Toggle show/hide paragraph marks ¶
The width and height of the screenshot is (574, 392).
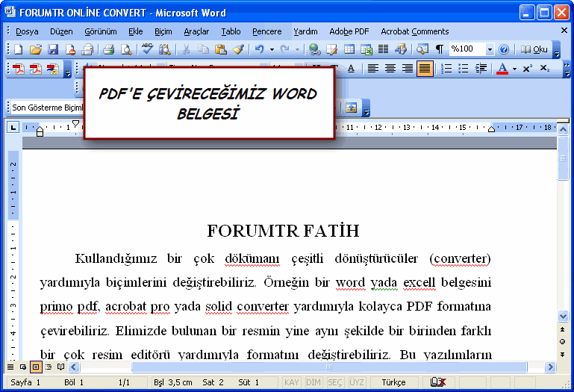click(440, 49)
